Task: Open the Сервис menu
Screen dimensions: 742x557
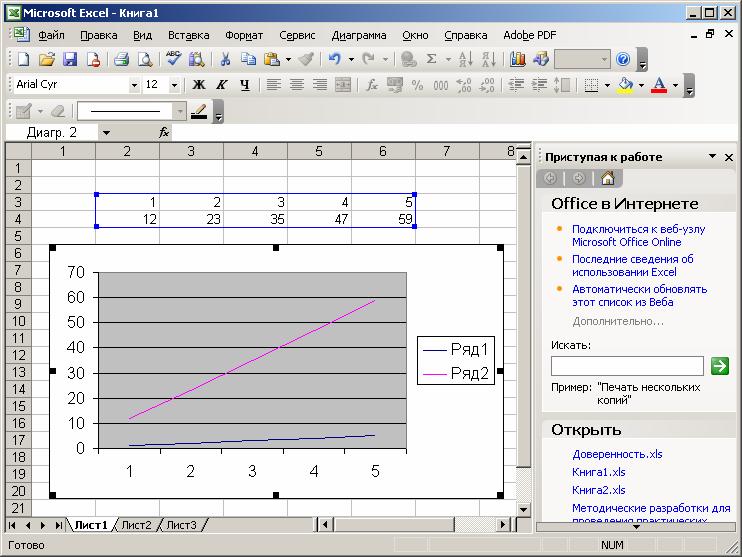Action: [297, 35]
